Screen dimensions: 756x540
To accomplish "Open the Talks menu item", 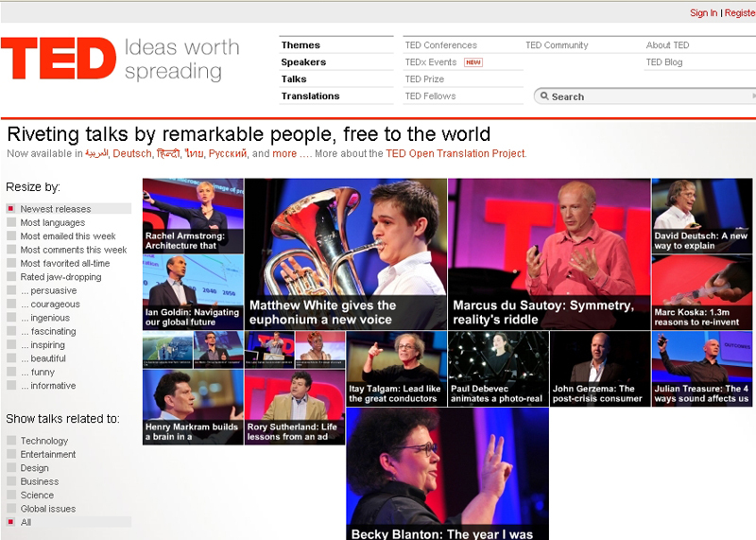I will click(294, 78).
